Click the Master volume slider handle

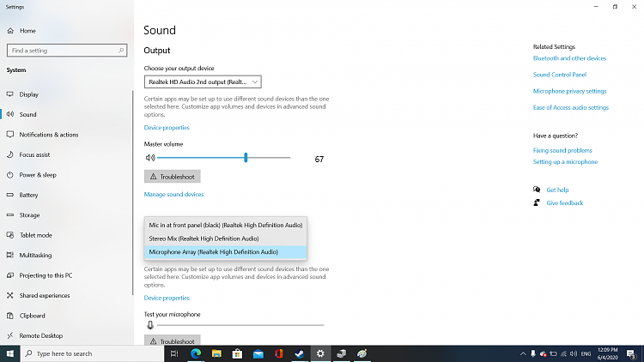[x=246, y=158]
